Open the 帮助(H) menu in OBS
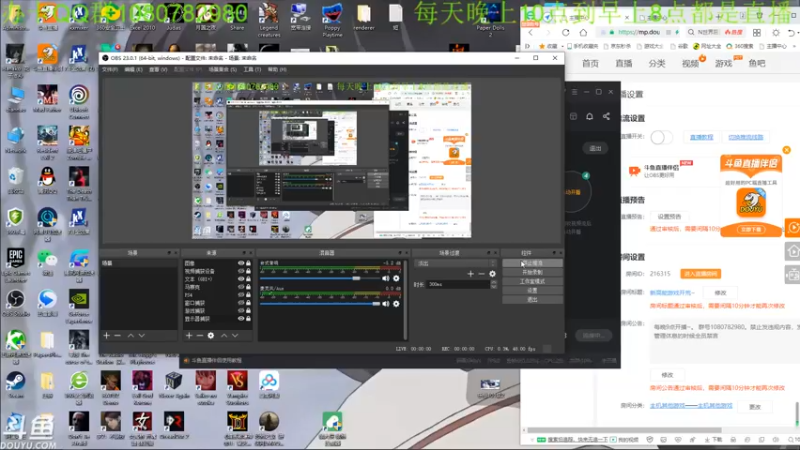The width and height of the screenshot is (800, 450). click(x=277, y=69)
